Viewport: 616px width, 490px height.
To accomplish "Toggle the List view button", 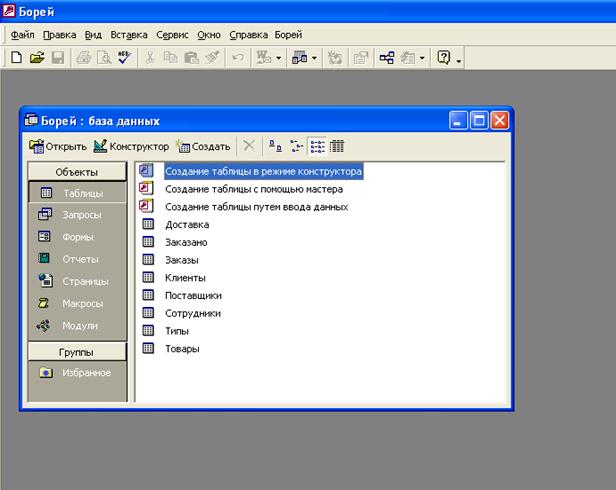I will [x=317, y=146].
